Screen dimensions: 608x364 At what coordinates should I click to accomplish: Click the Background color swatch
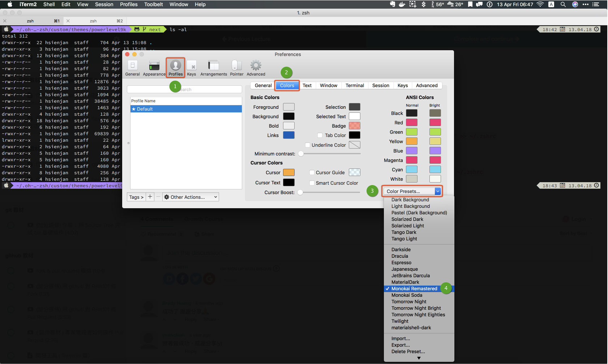(x=288, y=116)
